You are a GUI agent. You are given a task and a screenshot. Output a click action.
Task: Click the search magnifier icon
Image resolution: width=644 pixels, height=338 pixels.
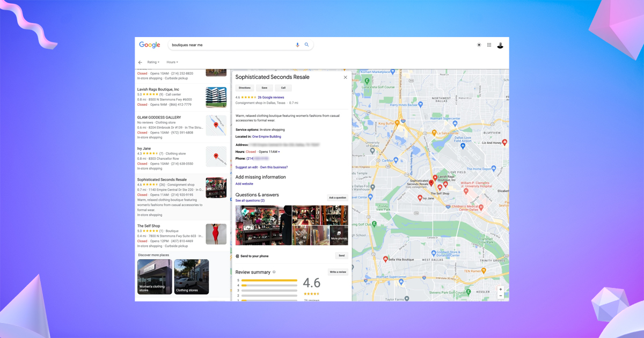[306, 45]
